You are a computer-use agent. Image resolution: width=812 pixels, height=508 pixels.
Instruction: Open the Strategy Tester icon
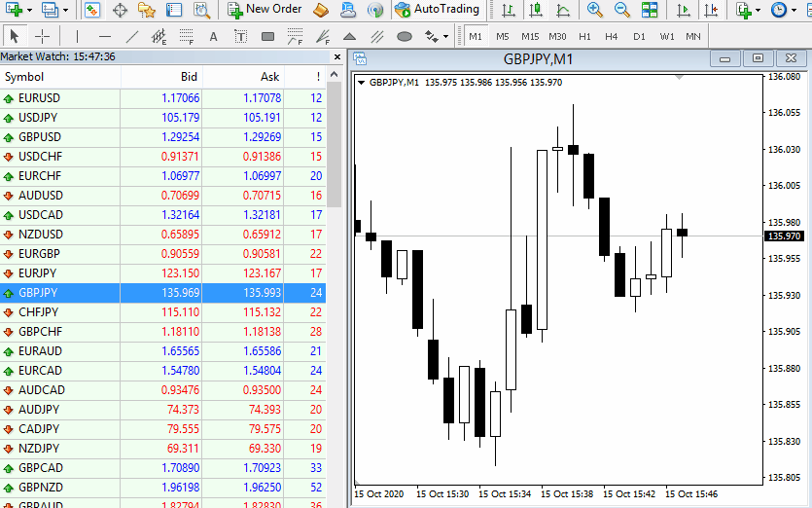pyautogui.click(x=201, y=10)
